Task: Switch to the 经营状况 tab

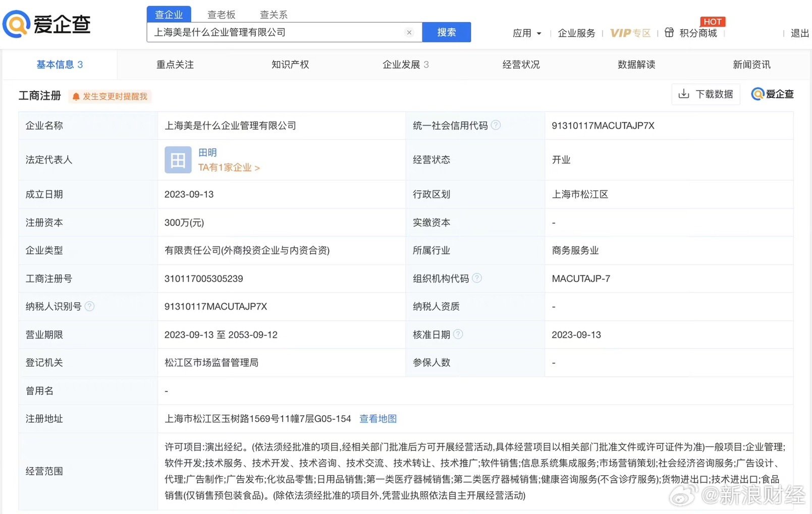Action: pyautogui.click(x=521, y=65)
